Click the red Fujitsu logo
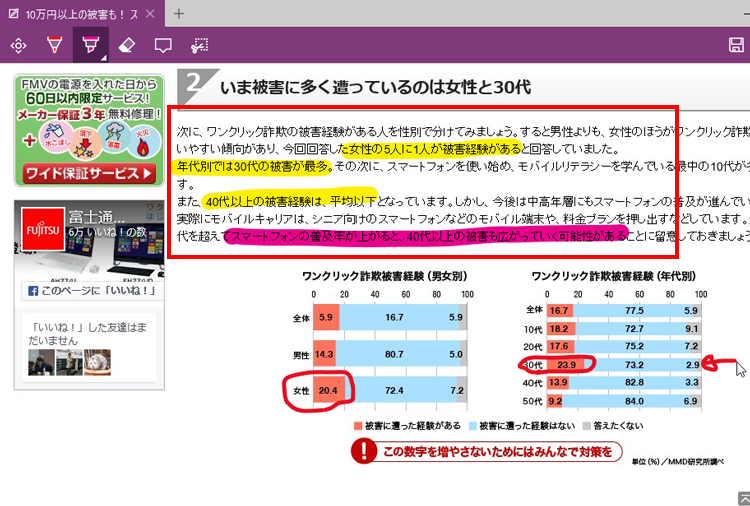 pos(38,227)
